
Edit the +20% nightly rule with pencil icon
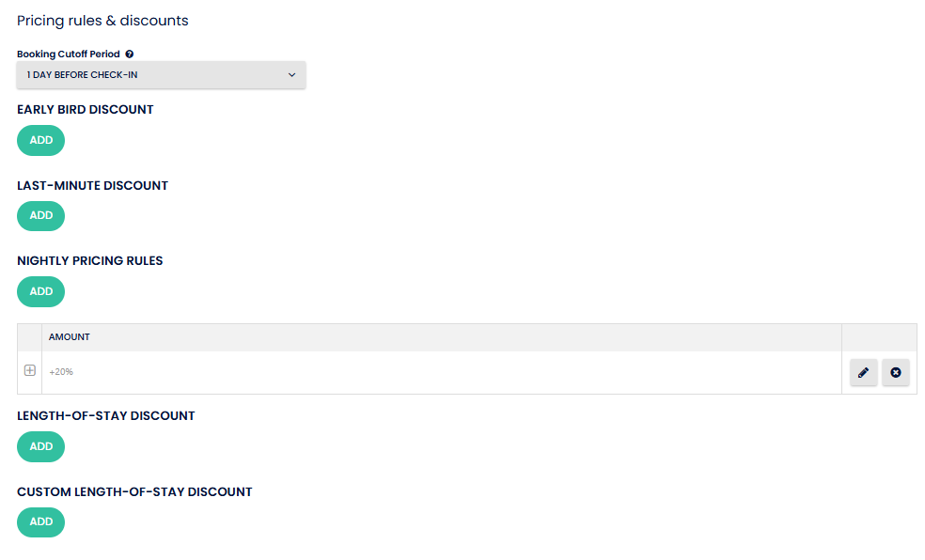863,373
